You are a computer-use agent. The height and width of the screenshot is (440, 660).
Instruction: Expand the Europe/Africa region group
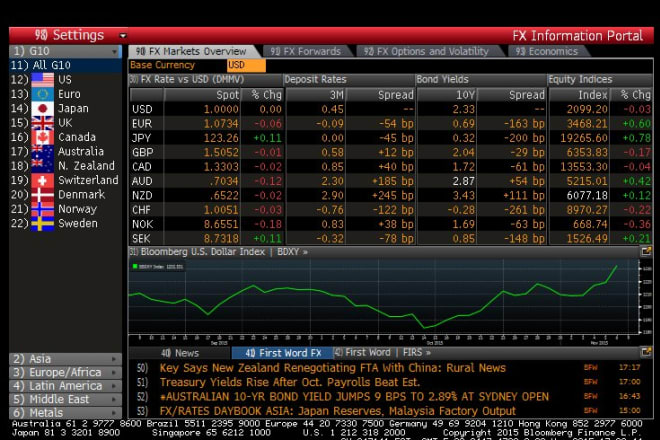(x=65, y=373)
